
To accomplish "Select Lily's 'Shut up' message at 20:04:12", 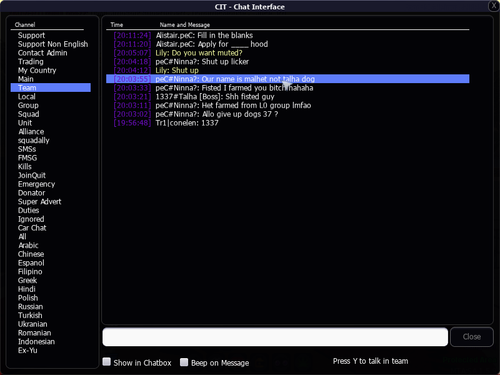I will 288,70.
